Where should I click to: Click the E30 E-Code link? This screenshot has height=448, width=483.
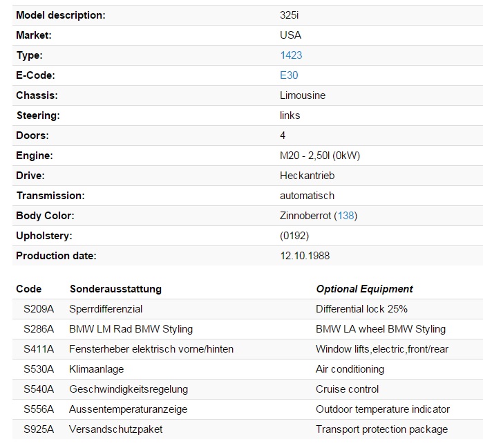289,75
